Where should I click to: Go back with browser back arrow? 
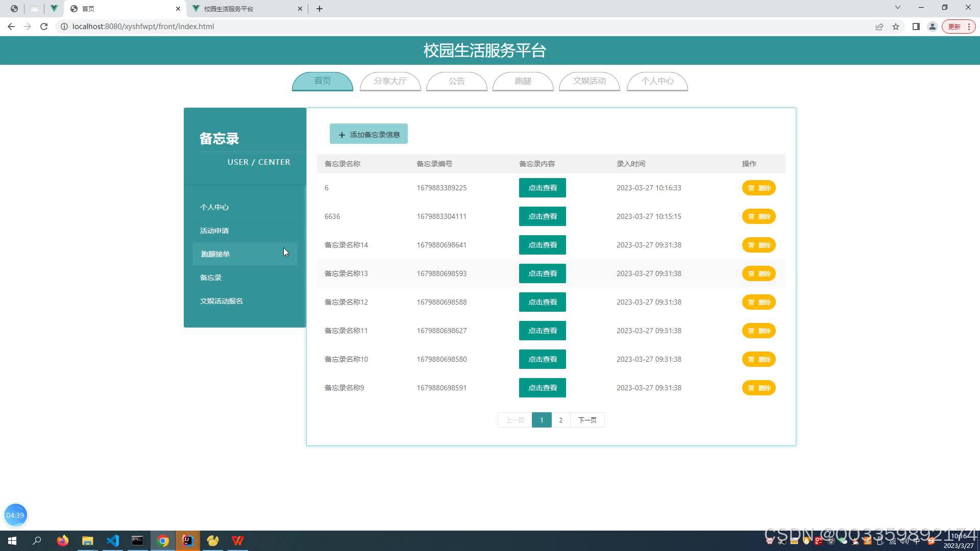[x=11, y=27]
